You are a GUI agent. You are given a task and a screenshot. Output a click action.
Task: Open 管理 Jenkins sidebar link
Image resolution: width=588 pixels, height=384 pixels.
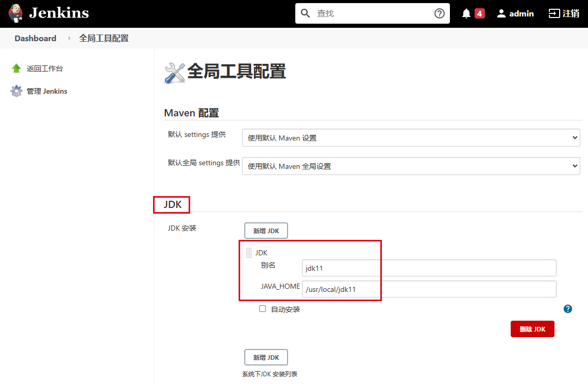pos(47,91)
